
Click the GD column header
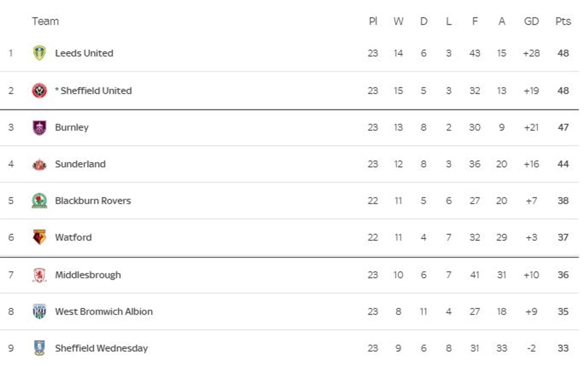pyautogui.click(x=531, y=21)
